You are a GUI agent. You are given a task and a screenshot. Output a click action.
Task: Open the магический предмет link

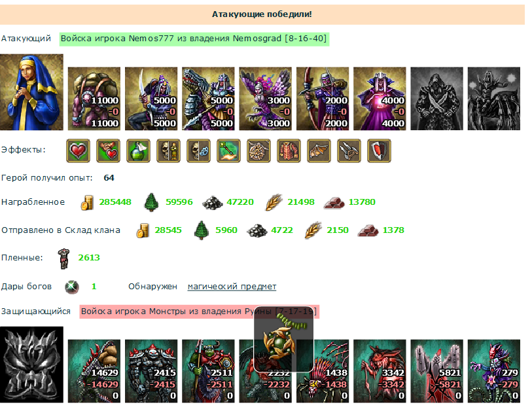pos(232,287)
